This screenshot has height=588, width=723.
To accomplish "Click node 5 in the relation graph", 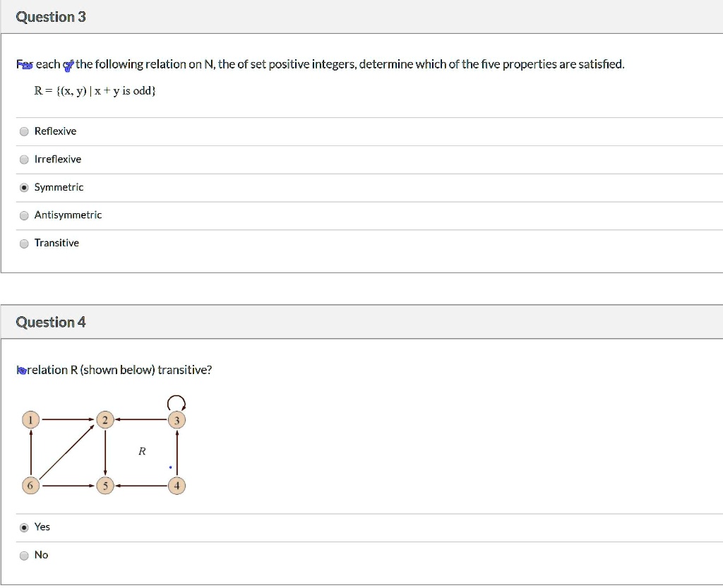I will tap(104, 486).
